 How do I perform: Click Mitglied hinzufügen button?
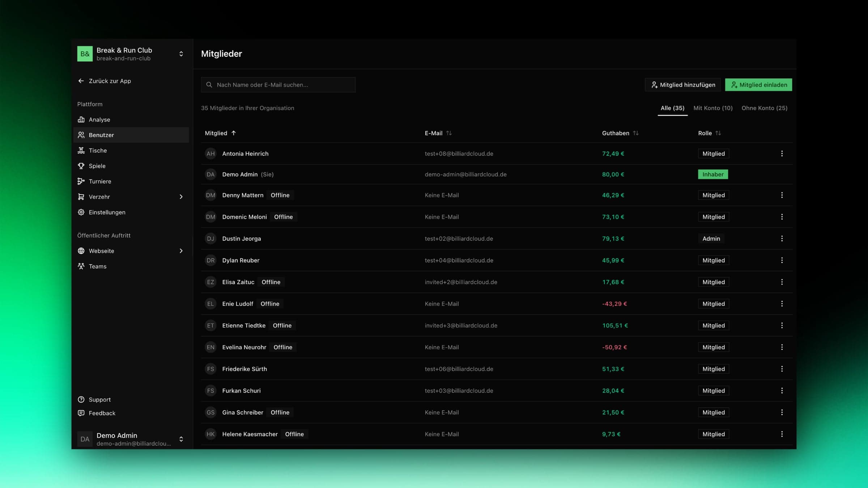(683, 85)
